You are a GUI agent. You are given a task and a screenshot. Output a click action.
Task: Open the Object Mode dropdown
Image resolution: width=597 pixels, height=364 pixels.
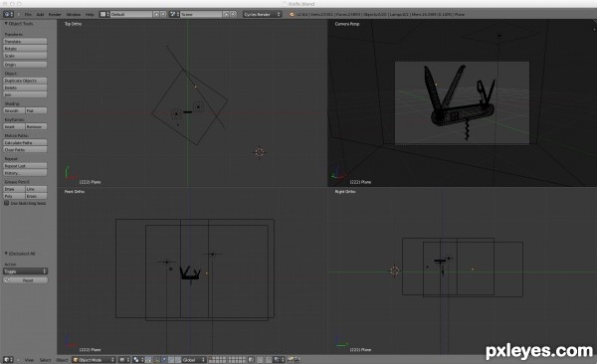tap(94, 359)
